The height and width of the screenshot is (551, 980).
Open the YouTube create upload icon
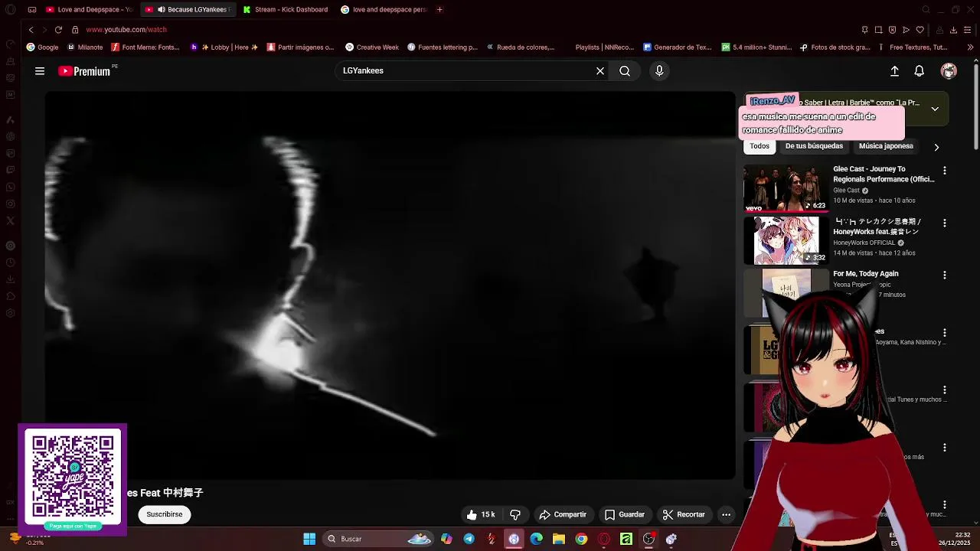(x=894, y=71)
